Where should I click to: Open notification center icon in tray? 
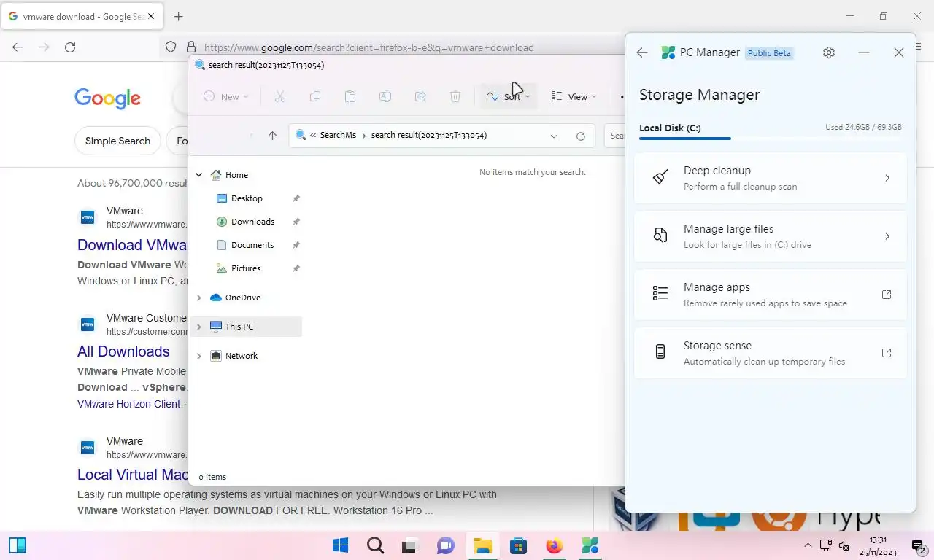[x=919, y=545]
